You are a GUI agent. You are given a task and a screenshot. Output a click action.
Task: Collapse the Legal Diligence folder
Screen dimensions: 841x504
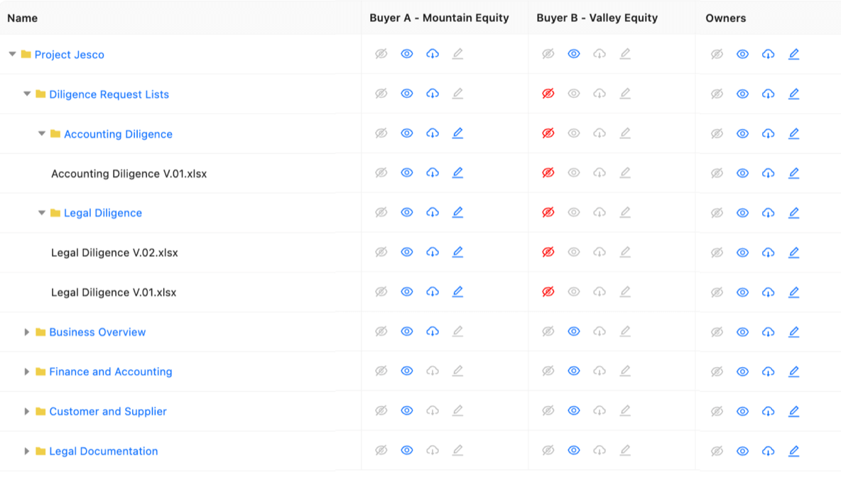(x=41, y=212)
